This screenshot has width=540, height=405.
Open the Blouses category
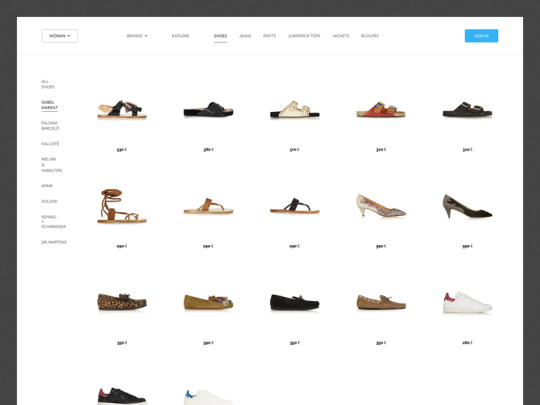370,36
